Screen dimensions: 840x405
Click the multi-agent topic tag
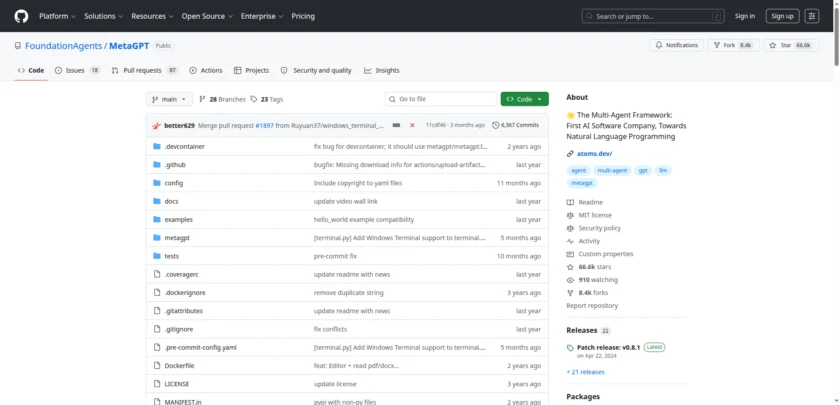(x=611, y=171)
